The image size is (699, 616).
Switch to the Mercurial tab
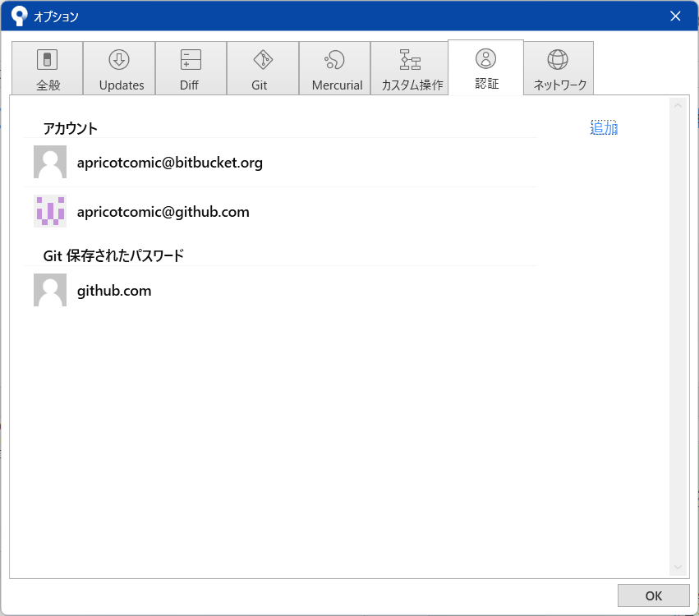[335, 68]
